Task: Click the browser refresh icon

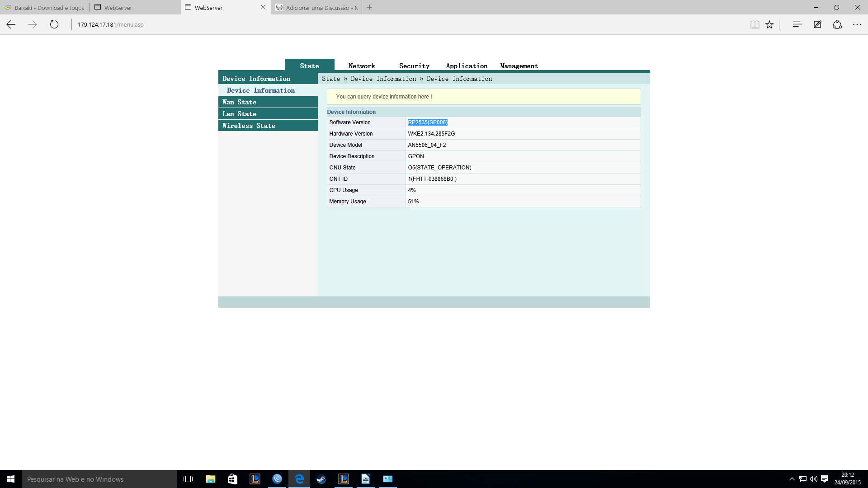Action: tap(54, 24)
